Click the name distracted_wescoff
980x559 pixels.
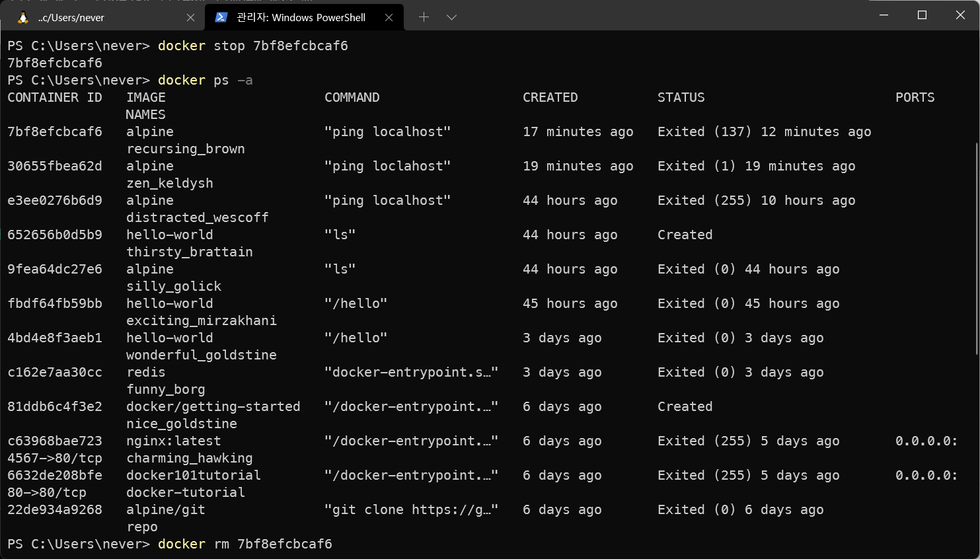pyautogui.click(x=198, y=217)
